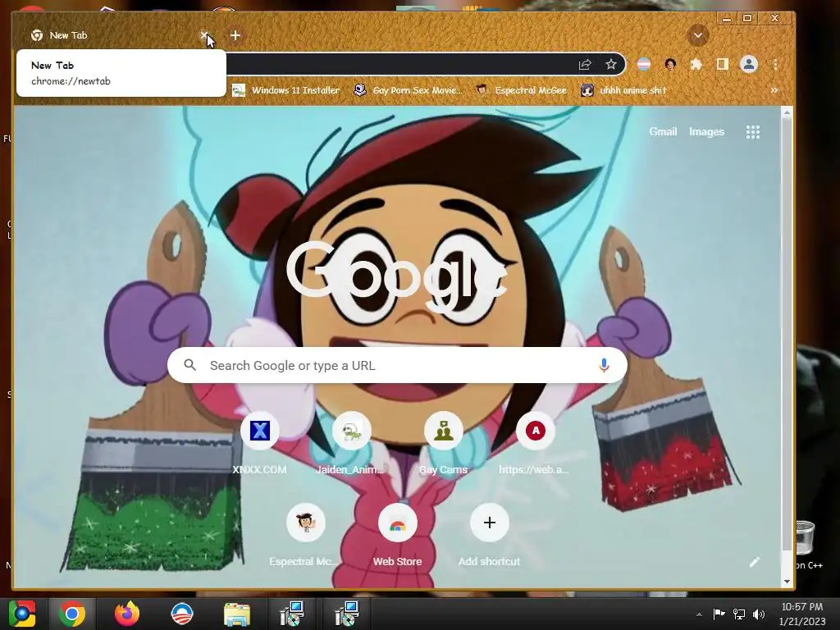Viewport: 840px width, 630px height.
Task: Open the network tray icon
Action: pyautogui.click(x=739, y=614)
